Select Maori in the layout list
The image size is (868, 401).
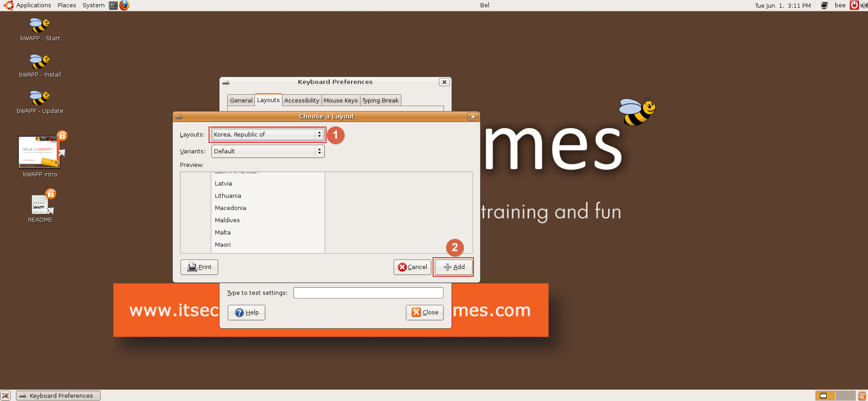click(x=268, y=245)
